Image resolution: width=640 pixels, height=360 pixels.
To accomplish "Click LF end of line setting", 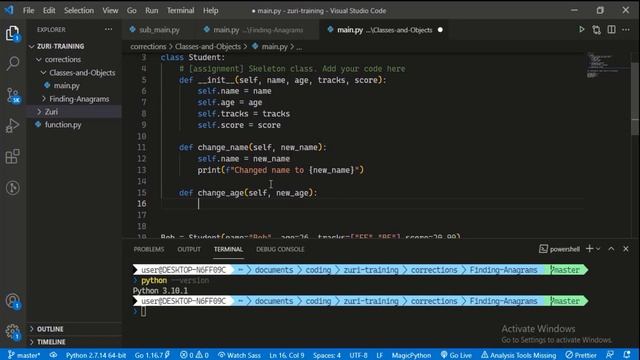I will [380, 355].
